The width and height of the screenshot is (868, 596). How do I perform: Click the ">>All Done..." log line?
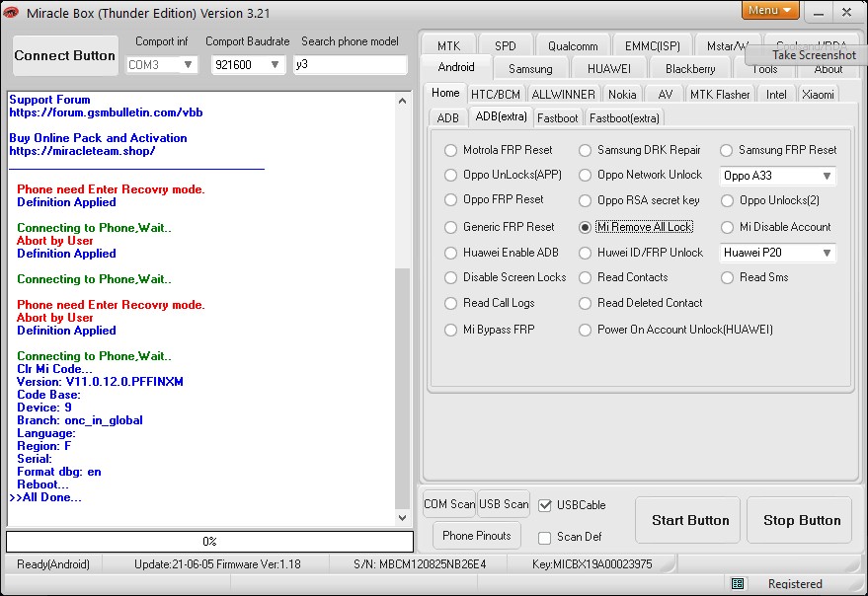point(45,497)
